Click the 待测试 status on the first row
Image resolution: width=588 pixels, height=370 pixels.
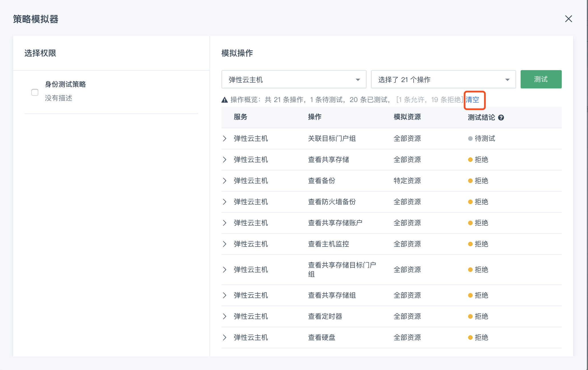(x=484, y=139)
